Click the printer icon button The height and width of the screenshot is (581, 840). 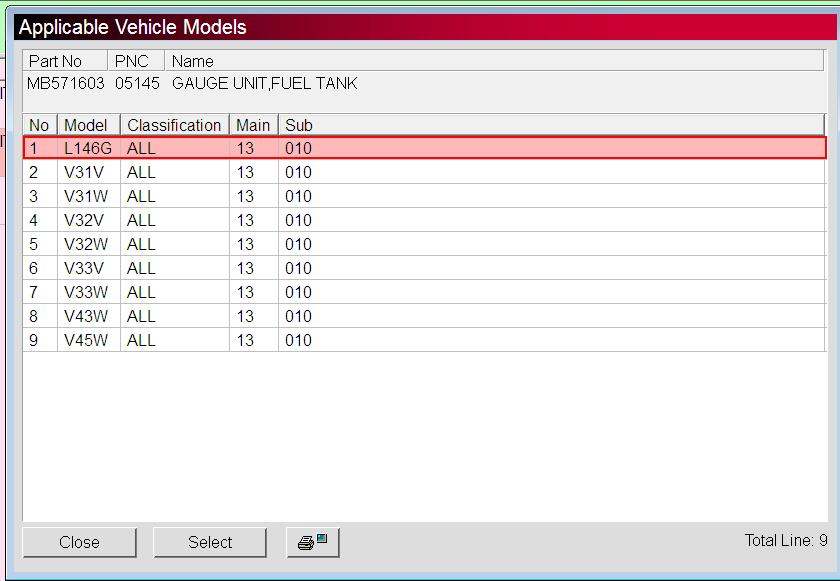tap(313, 542)
